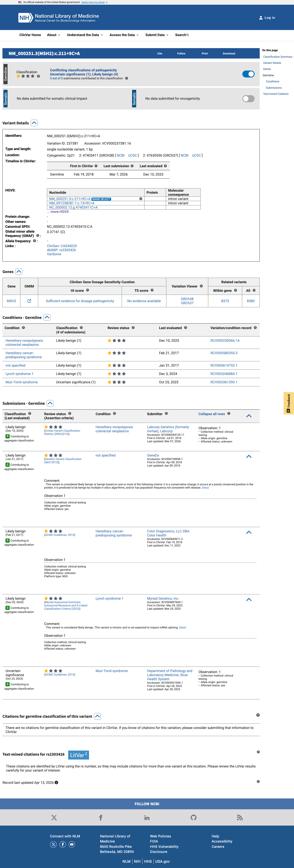The image size is (294, 868).
Task: Go to ClinVar Home
Action: 30,35
